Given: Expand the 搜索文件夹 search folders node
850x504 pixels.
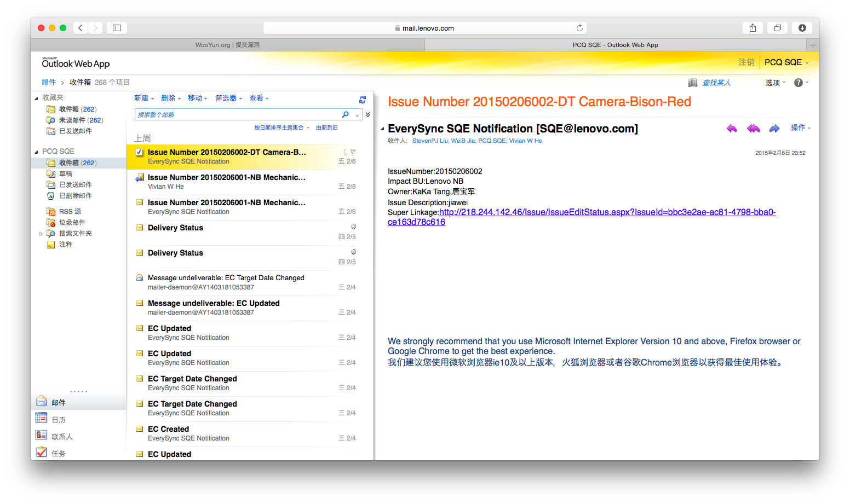Looking at the screenshot, I should click(41, 234).
